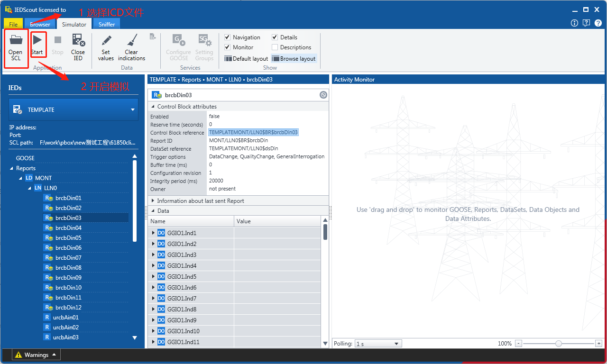Open the Polling interval combo box

pyautogui.click(x=378, y=344)
